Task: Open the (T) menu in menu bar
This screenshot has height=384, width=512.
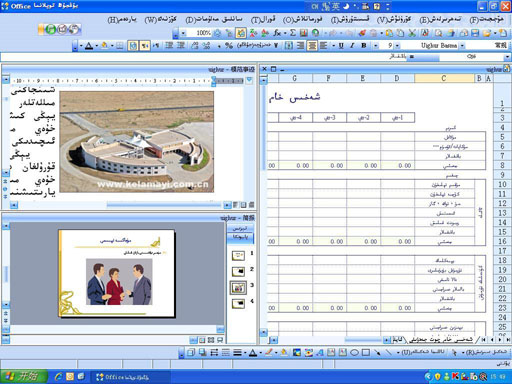Action: click(x=263, y=20)
